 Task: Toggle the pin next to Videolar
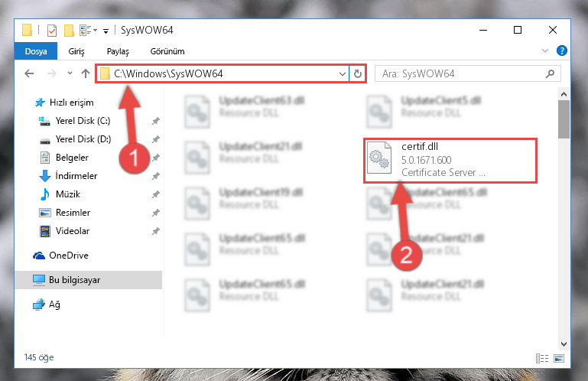(156, 231)
